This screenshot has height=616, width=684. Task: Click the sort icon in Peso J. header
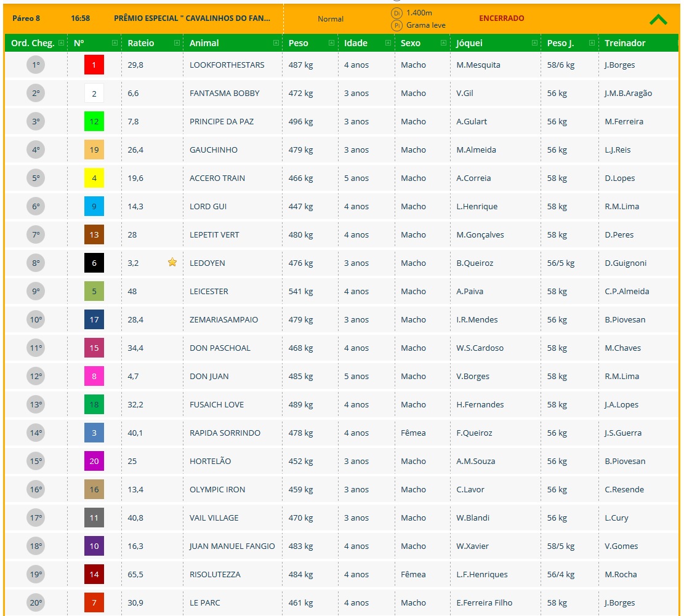(592, 43)
